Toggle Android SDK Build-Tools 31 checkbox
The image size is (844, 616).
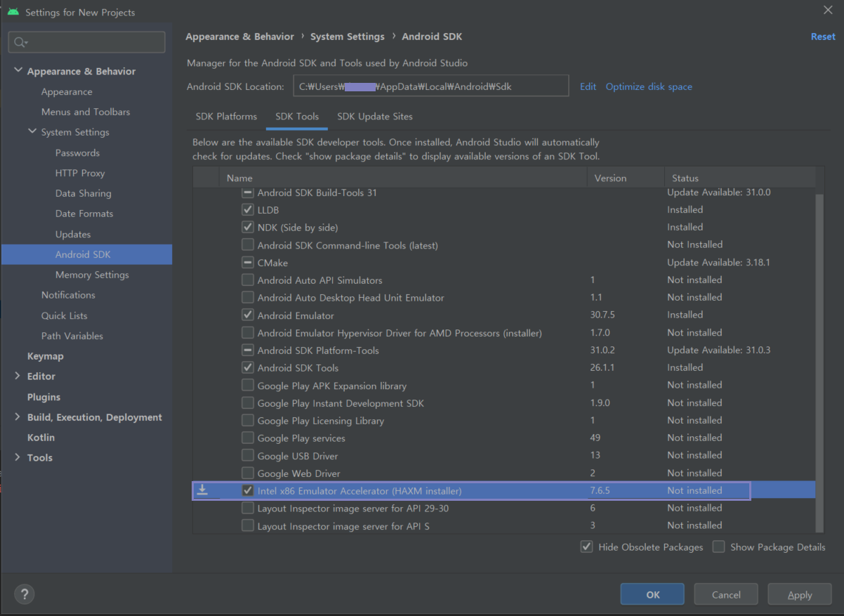point(247,192)
